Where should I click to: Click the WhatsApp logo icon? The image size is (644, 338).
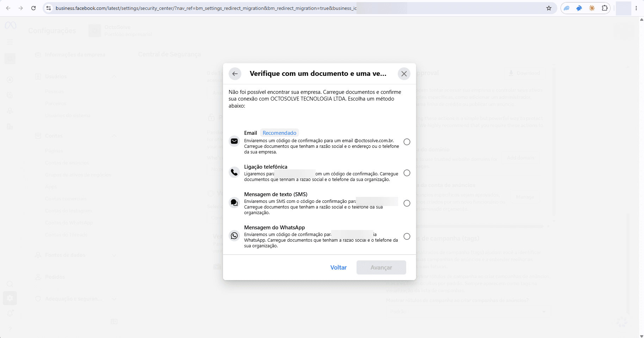click(x=234, y=236)
